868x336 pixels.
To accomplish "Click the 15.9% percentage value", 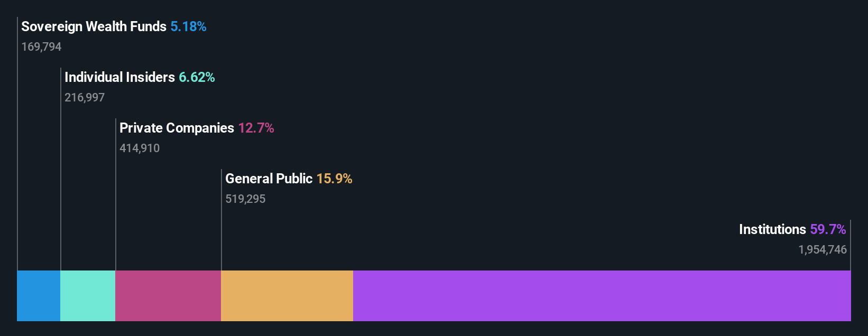I will pyautogui.click(x=334, y=179).
